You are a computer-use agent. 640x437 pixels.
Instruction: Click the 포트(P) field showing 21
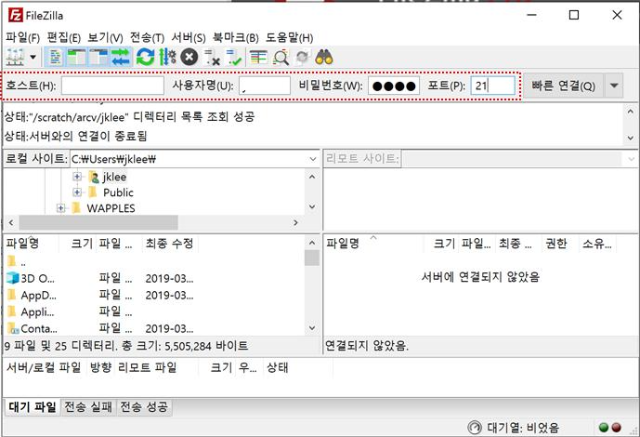pyautogui.click(x=493, y=86)
